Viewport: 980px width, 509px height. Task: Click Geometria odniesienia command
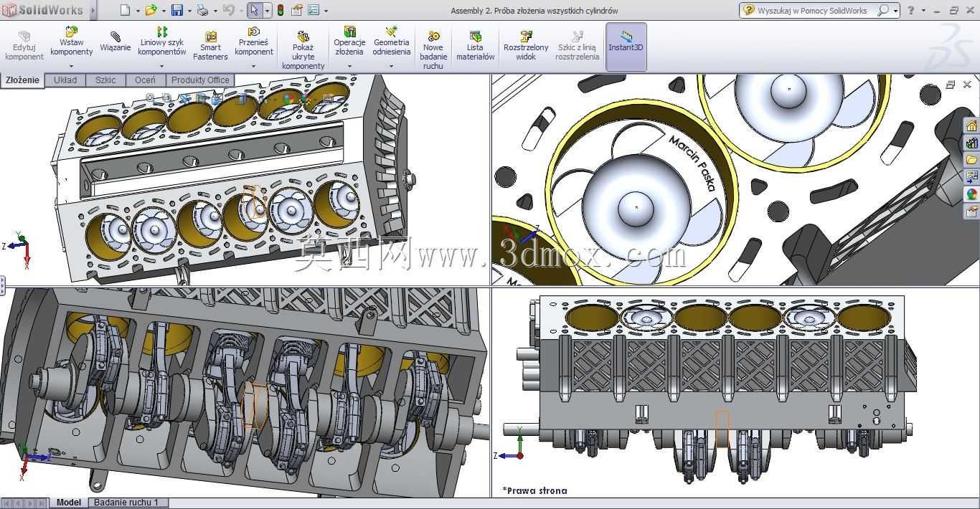coord(391,41)
